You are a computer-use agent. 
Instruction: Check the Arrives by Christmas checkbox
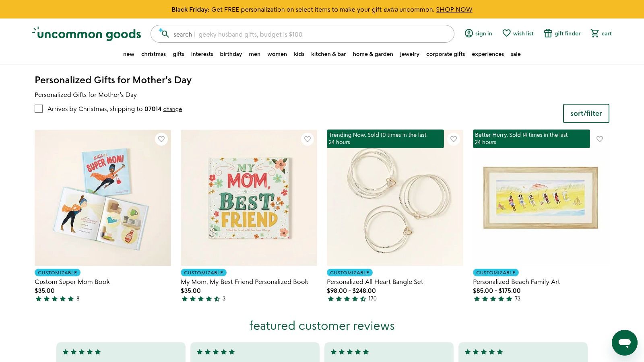click(39, 109)
